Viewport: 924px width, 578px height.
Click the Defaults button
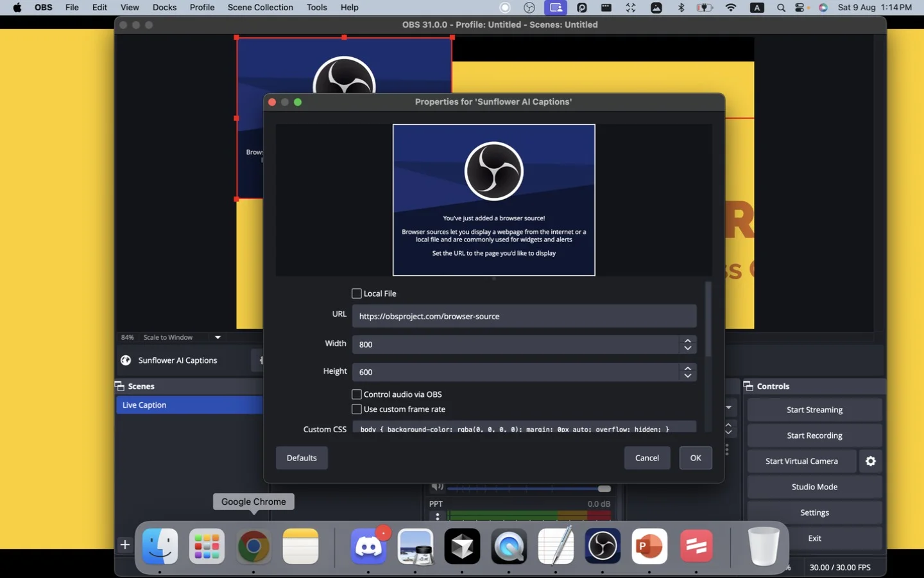(302, 458)
